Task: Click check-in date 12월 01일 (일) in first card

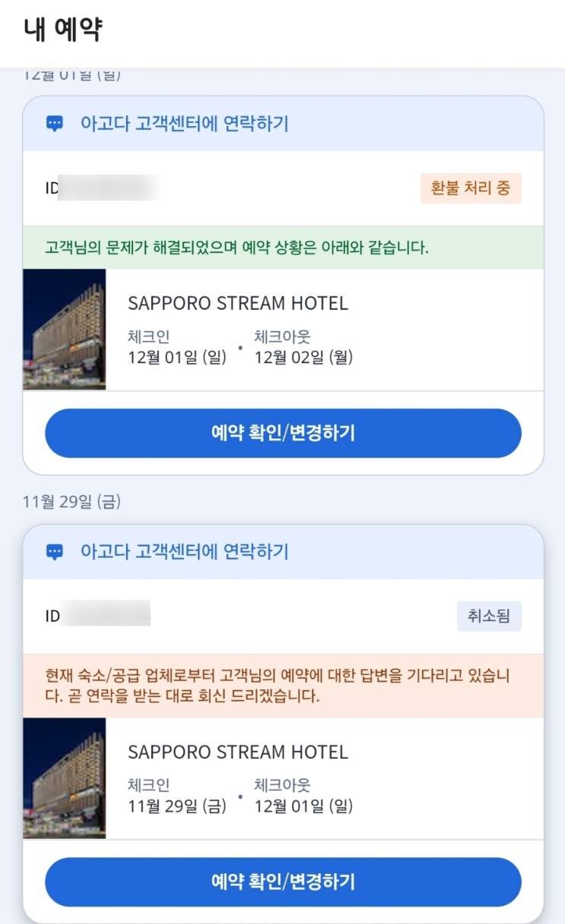Action: click(x=177, y=357)
